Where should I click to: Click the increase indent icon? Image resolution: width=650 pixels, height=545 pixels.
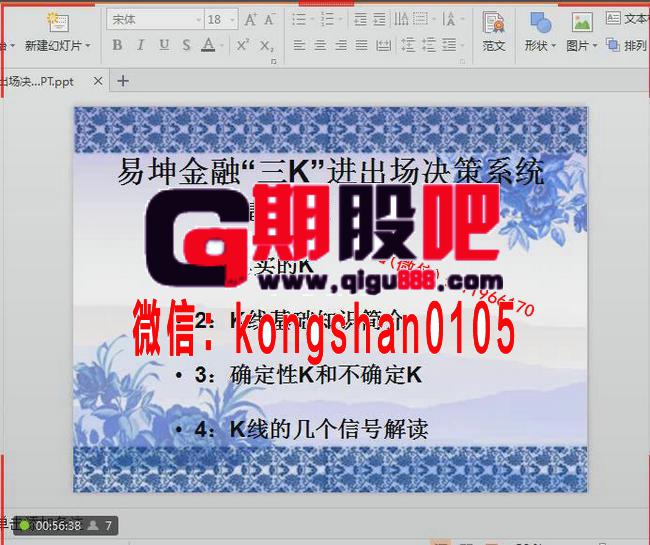[x=379, y=19]
